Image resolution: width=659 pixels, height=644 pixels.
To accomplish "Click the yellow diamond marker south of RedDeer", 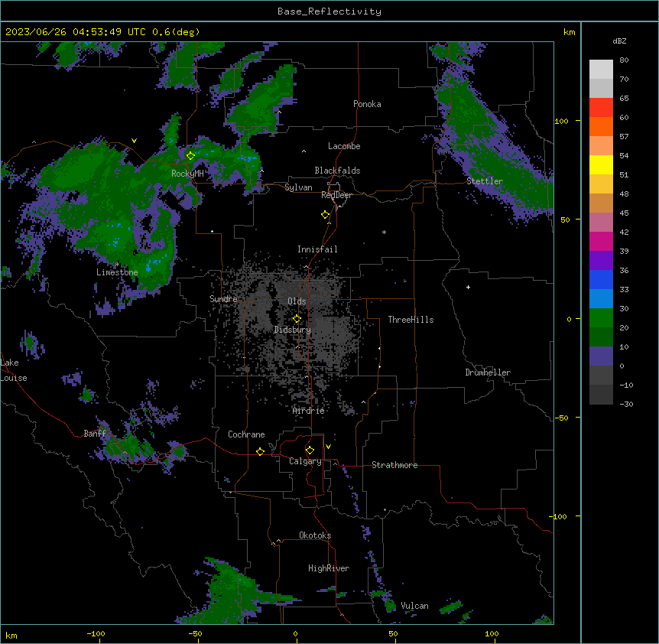I will click(325, 215).
